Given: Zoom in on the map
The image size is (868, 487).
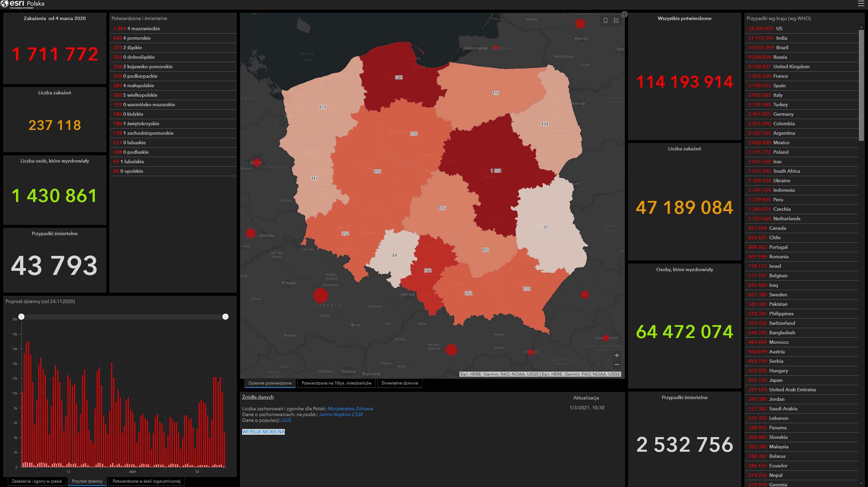Looking at the screenshot, I should pyautogui.click(x=617, y=355).
